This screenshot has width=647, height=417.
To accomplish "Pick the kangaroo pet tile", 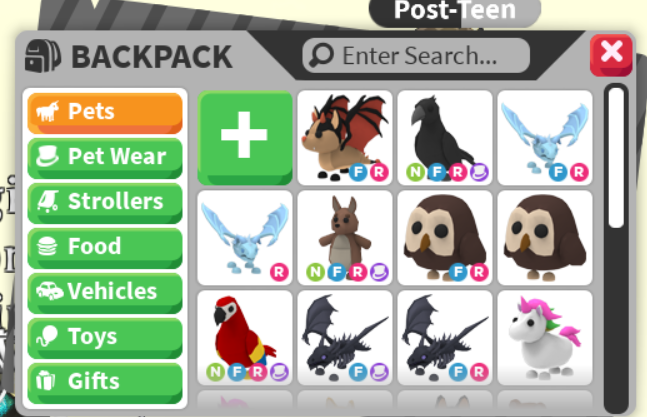I will click(x=345, y=238).
